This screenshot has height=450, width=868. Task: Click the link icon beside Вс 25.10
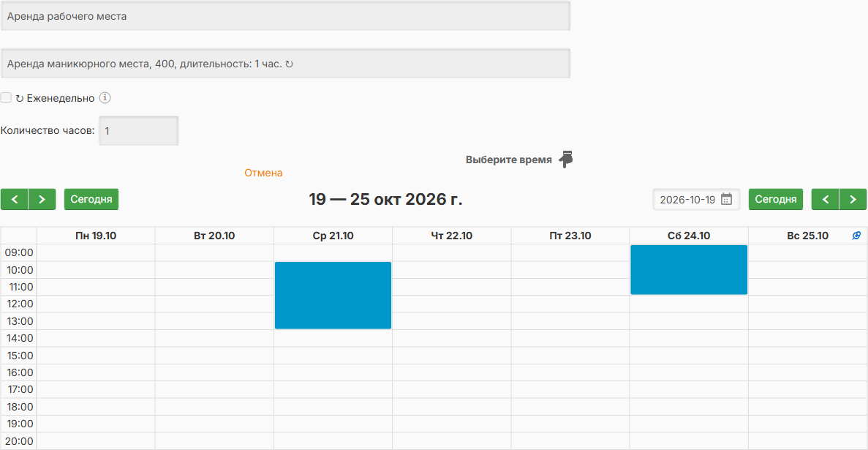(x=856, y=236)
